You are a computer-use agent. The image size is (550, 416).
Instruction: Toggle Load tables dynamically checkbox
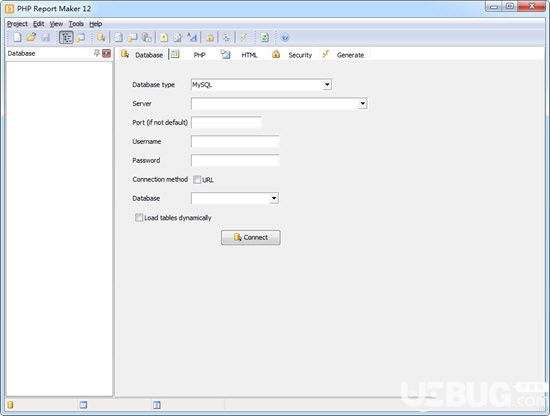pos(139,217)
